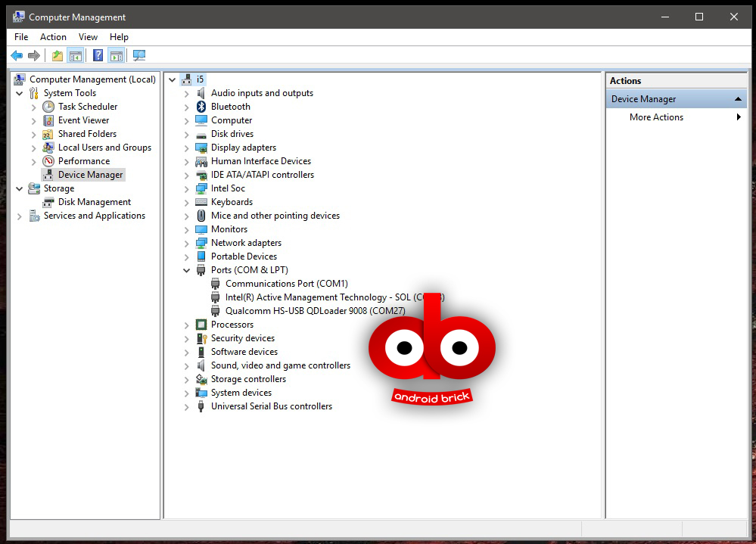The height and width of the screenshot is (544, 756).
Task: Select Disk Management under Storage
Action: [x=94, y=202]
